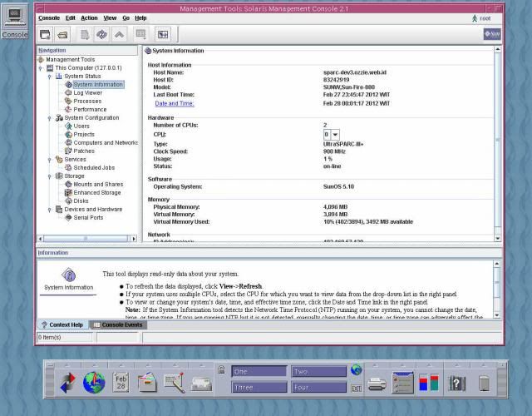532x416 pixels.
Task: Switch to the Context Help tab
Action: [63, 325]
